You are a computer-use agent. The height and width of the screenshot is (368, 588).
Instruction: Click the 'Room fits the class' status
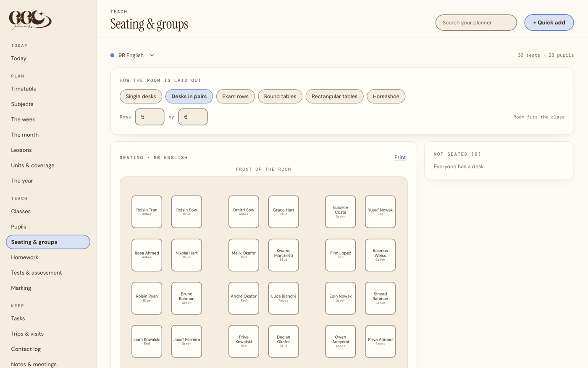coord(539,117)
